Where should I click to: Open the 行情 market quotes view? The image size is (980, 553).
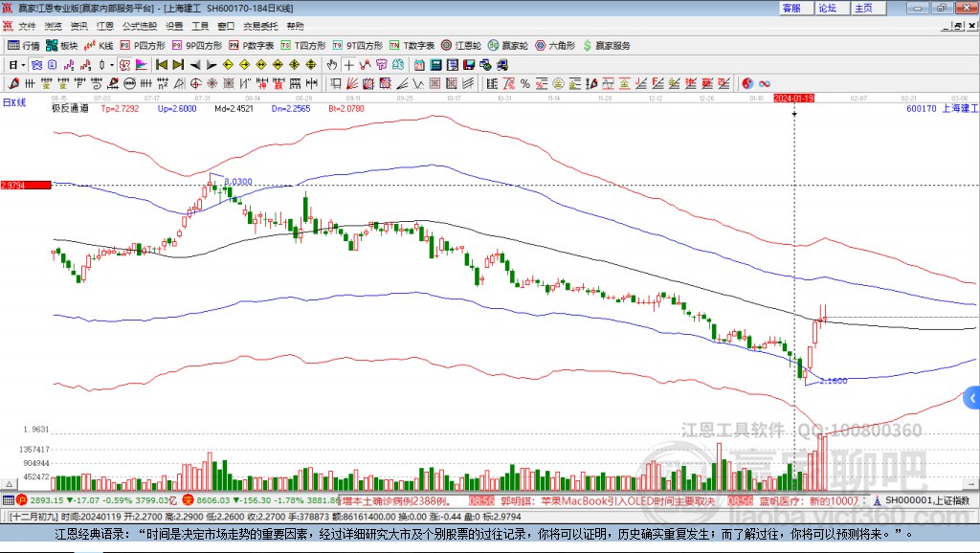click(x=24, y=45)
